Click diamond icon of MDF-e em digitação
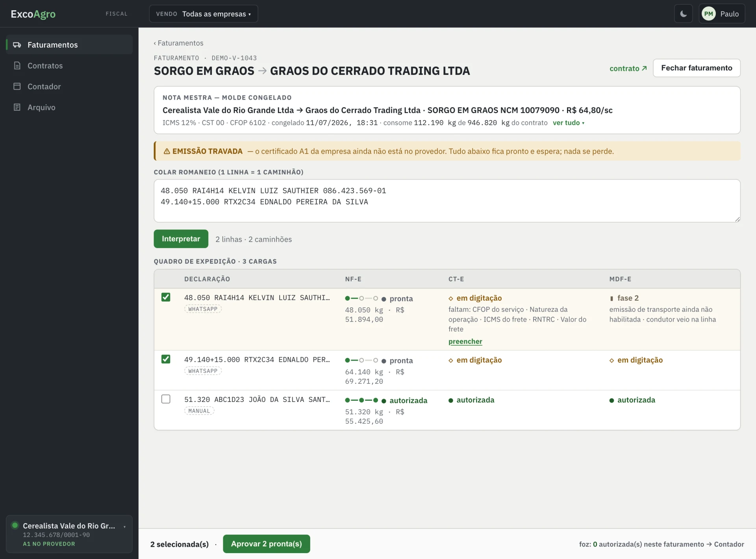Image resolution: width=756 pixels, height=559 pixels. click(x=611, y=361)
